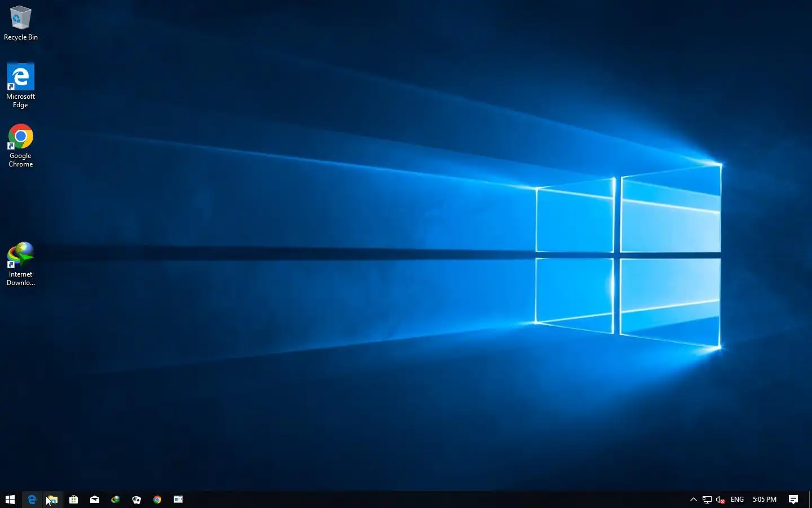Open the Action Center notifications icon
This screenshot has height=508, width=812.
pyautogui.click(x=793, y=500)
